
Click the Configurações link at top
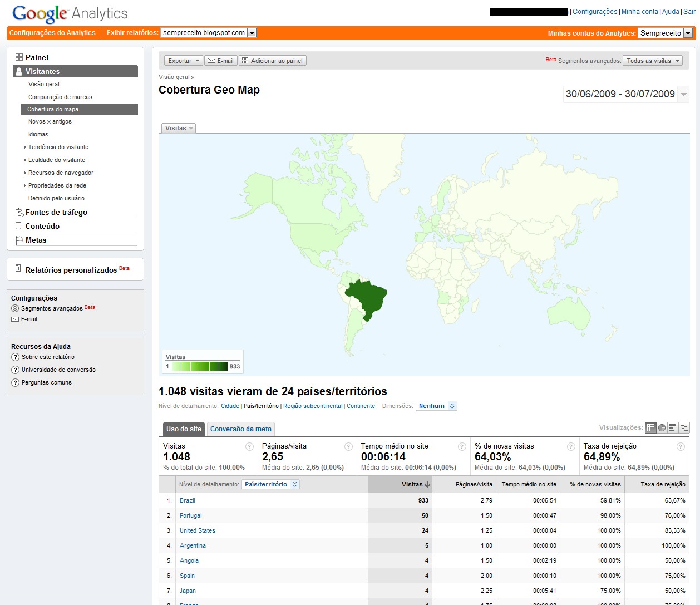595,12
